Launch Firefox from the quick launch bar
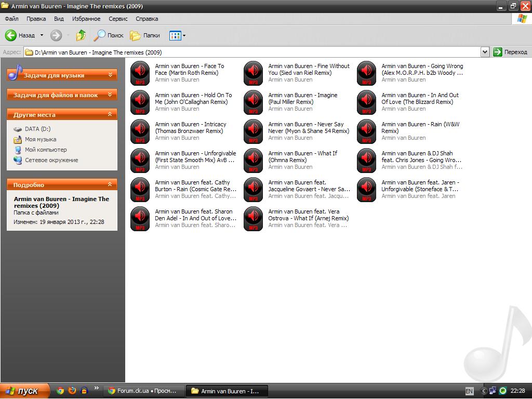The width and height of the screenshot is (532, 399). [72, 391]
